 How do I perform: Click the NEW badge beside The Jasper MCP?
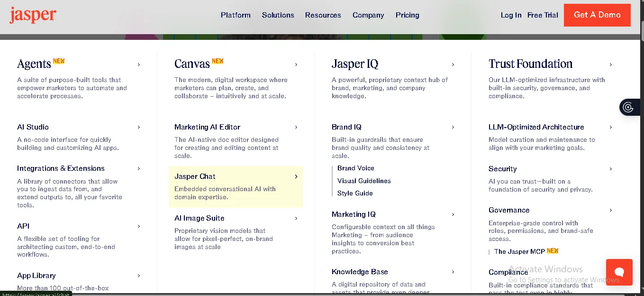point(553,251)
